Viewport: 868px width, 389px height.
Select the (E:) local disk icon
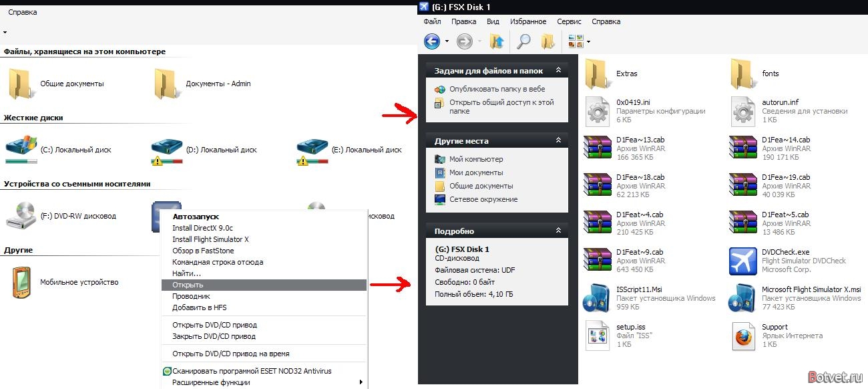point(312,146)
